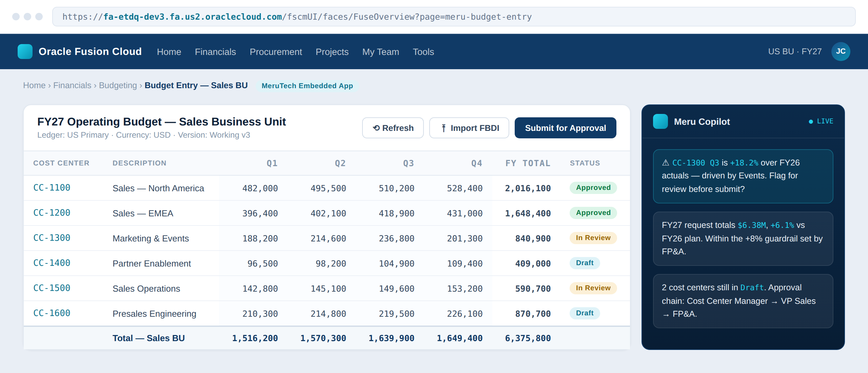Open the Tools menu
The image size is (868, 373).
tap(423, 52)
